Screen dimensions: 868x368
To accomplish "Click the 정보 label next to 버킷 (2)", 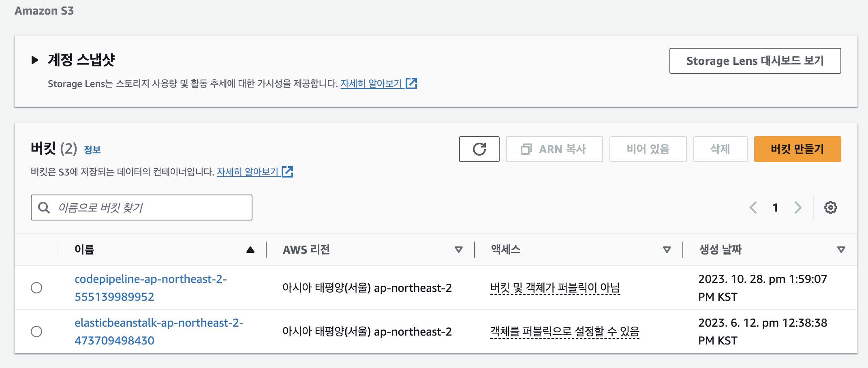I will (92, 150).
